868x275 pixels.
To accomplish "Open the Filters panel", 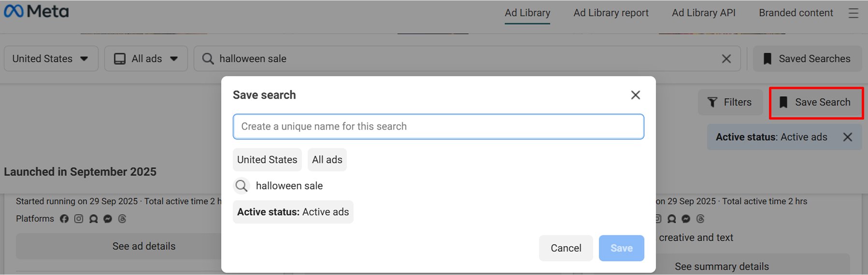I will [x=730, y=102].
